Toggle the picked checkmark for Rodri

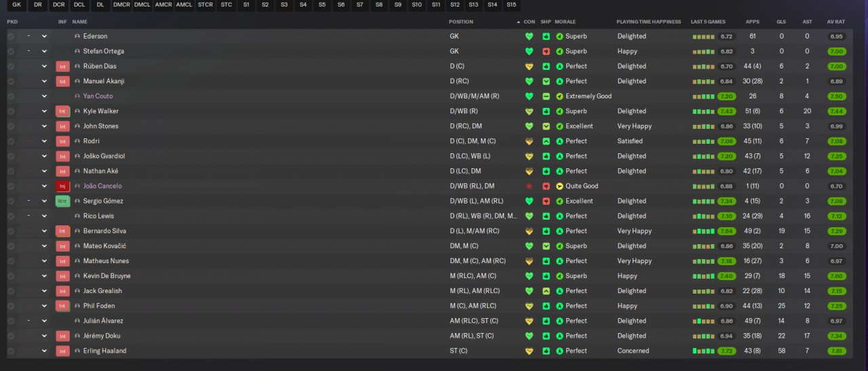coord(11,141)
